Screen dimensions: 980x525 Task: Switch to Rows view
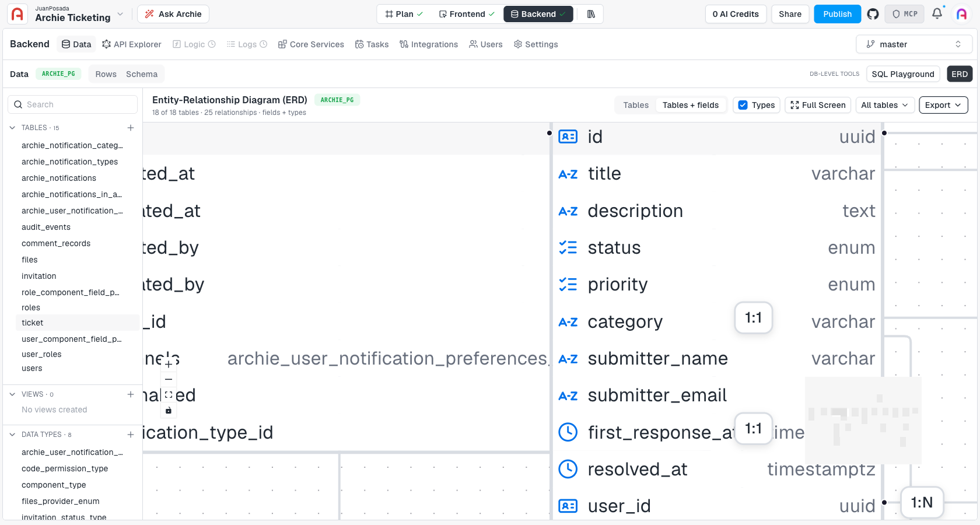[x=106, y=74]
